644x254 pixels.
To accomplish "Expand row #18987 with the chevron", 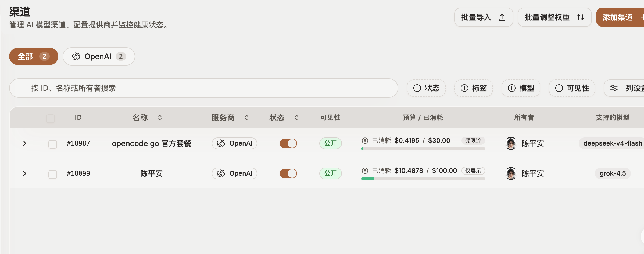I will [25, 143].
